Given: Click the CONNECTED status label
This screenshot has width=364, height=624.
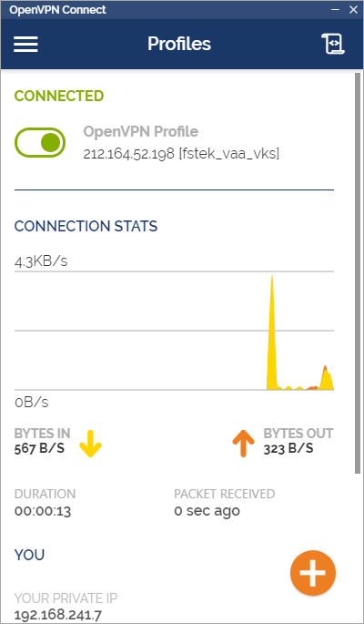Looking at the screenshot, I should pos(59,96).
